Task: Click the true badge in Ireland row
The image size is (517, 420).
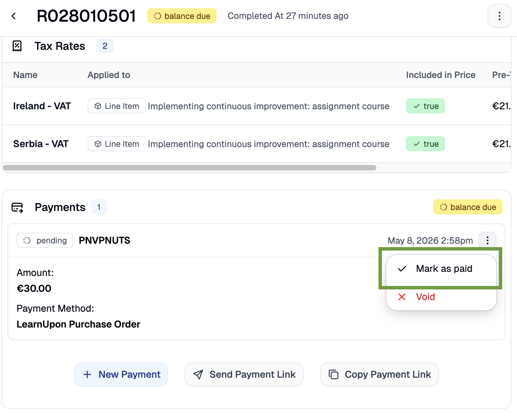Action: (426, 106)
